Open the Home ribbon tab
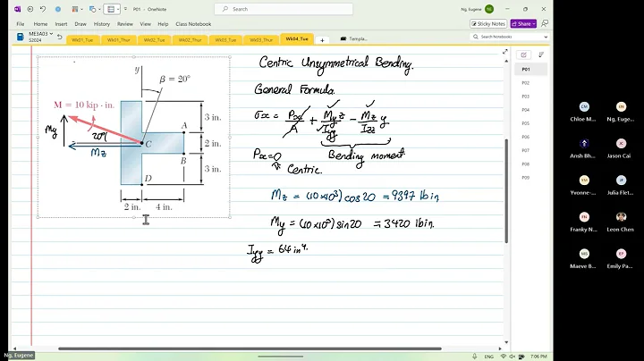The image size is (644, 361). pos(40,24)
